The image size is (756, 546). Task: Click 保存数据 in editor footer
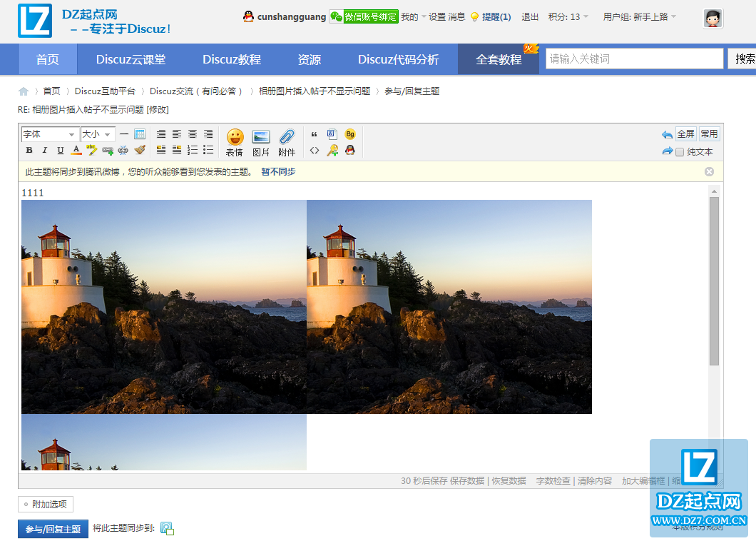pos(467,481)
